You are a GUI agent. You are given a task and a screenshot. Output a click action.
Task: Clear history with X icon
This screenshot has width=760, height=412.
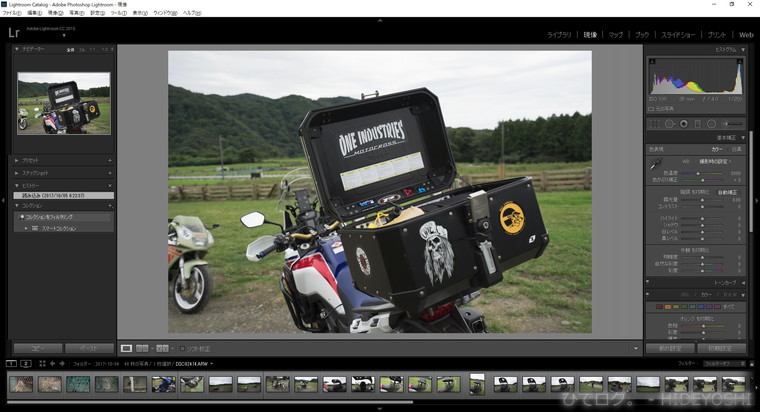[x=110, y=186]
